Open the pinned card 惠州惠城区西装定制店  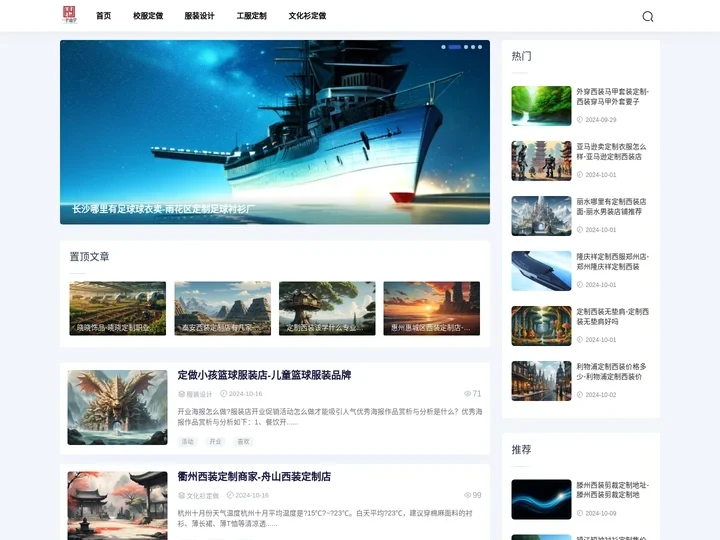(432, 308)
